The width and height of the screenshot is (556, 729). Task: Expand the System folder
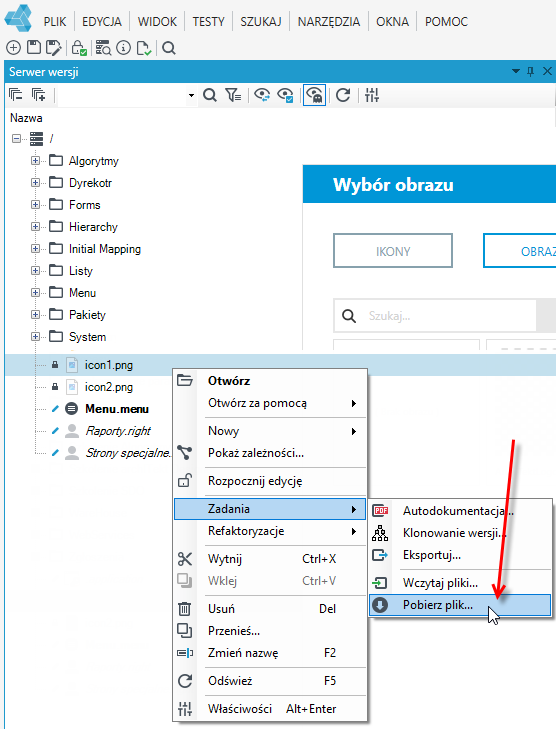tap(35, 337)
